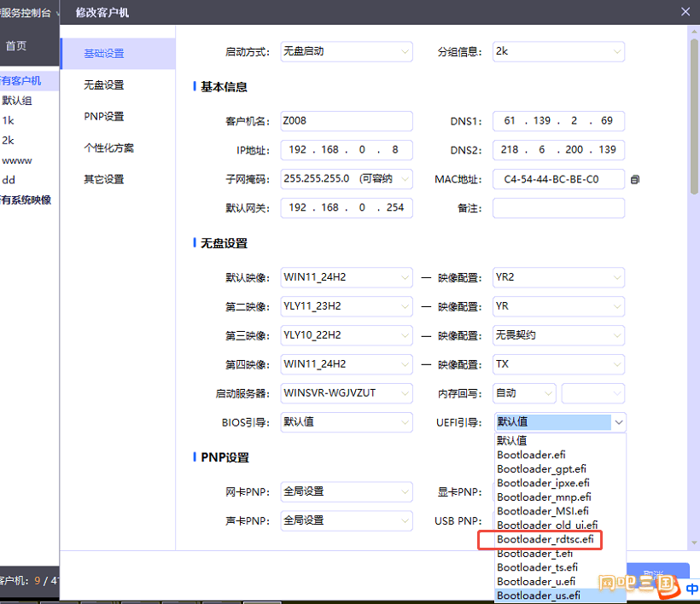Select Bootloader_gpt.efi option
700x604 pixels.
click(560, 469)
